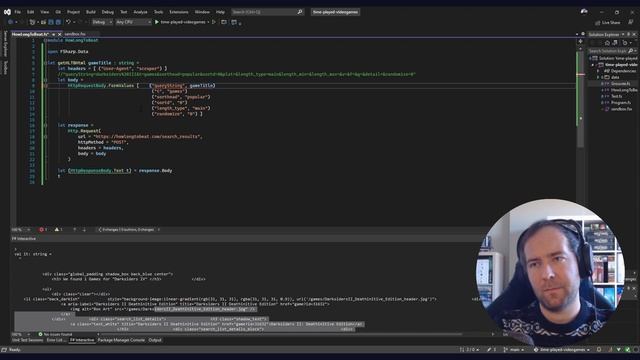Open the Debug menu
640x360 pixels.
(x=108, y=12)
